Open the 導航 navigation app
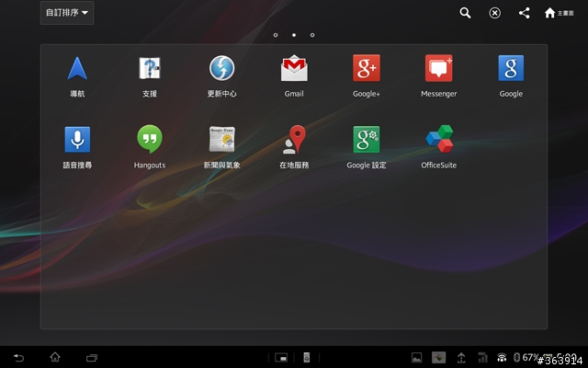 pos(77,76)
